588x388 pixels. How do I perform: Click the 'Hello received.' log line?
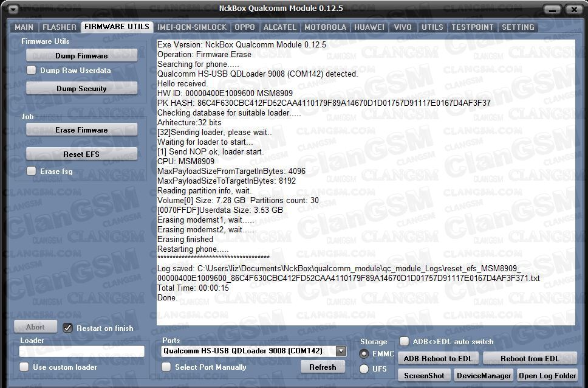183,83
